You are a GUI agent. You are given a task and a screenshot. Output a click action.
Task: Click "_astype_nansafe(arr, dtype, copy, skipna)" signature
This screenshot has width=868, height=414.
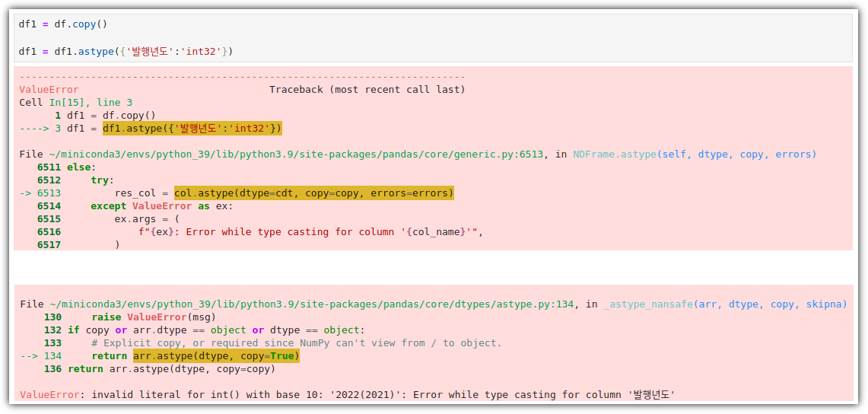[x=725, y=304]
